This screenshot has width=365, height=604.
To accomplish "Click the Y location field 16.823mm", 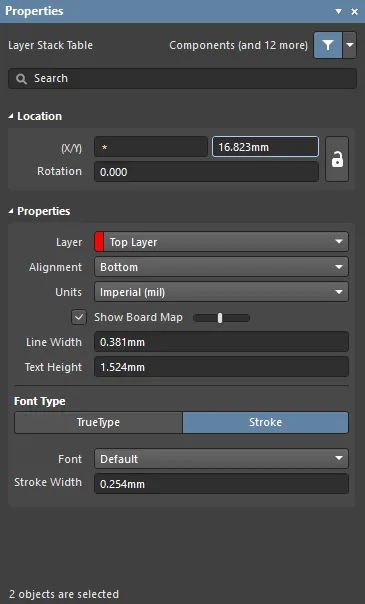I will [x=265, y=147].
